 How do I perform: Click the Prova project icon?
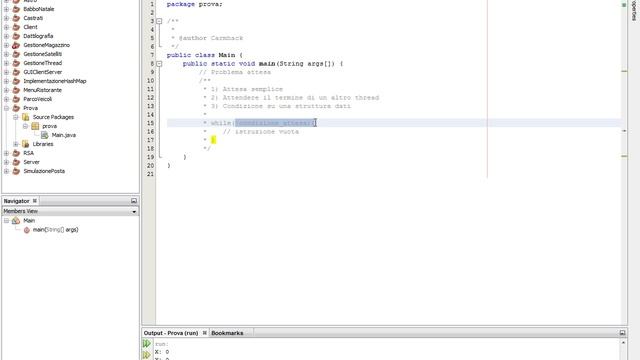[x=16, y=108]
